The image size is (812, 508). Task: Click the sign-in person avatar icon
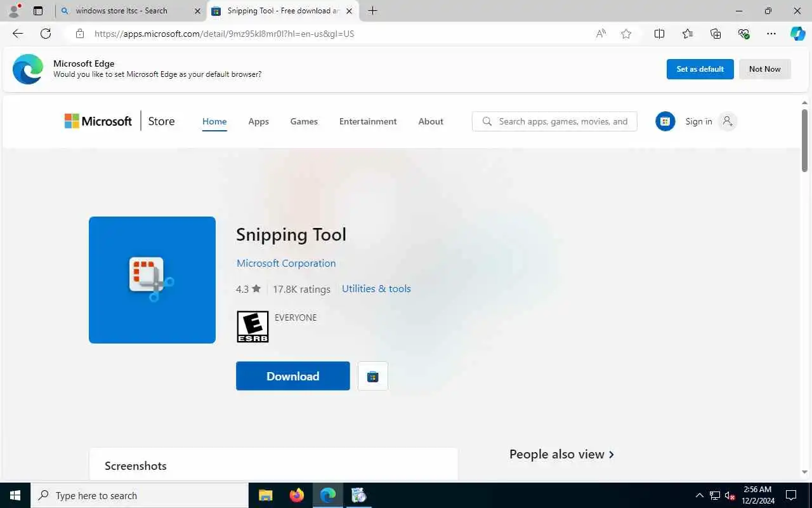[x=728, y=121]
